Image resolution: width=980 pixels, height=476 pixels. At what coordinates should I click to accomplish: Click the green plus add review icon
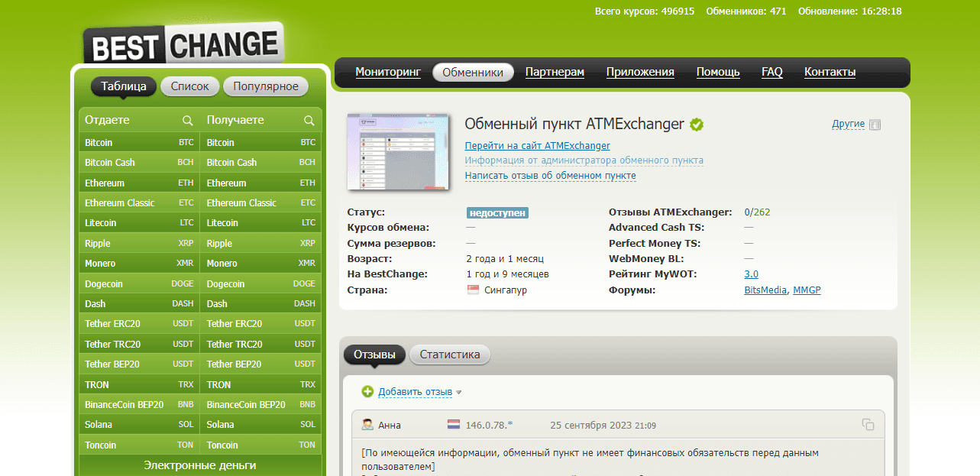click(x=367, y=392)
